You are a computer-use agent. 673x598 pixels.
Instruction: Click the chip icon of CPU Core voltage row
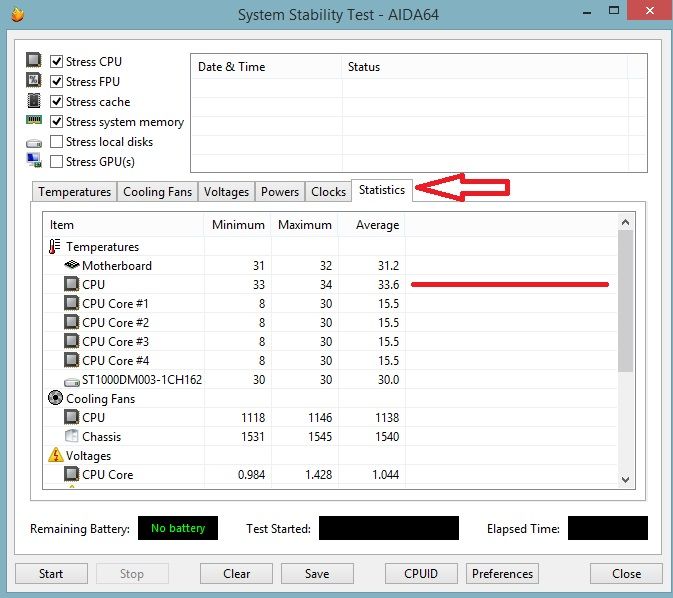[x=72, y=474]
